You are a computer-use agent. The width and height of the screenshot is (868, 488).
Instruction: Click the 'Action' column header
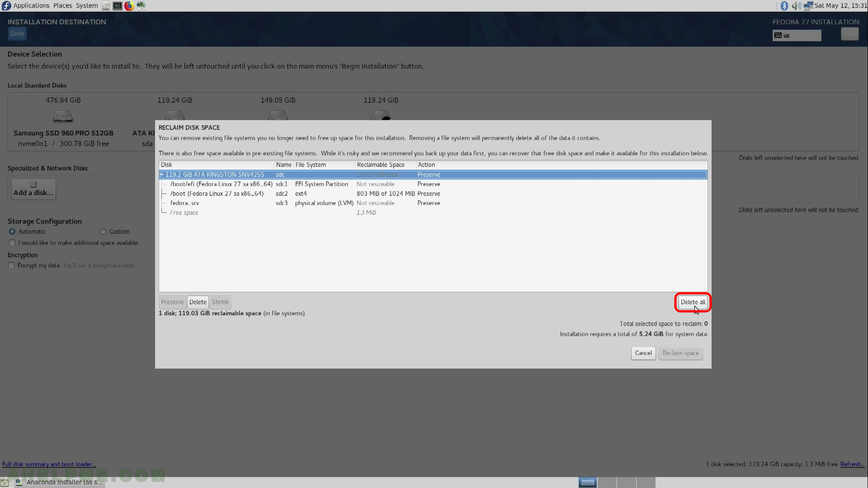click(x=561, y=164)
